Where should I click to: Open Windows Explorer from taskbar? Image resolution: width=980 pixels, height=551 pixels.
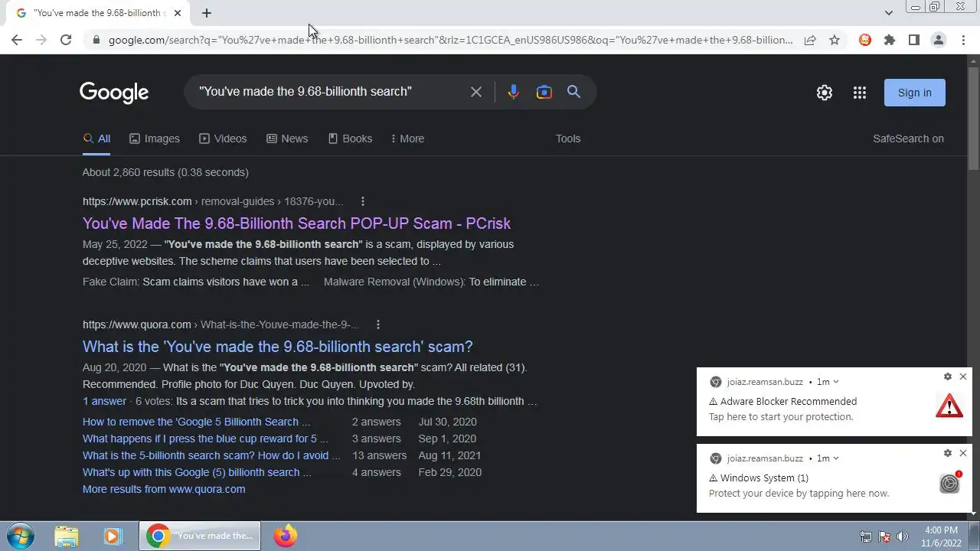(67, 536)
